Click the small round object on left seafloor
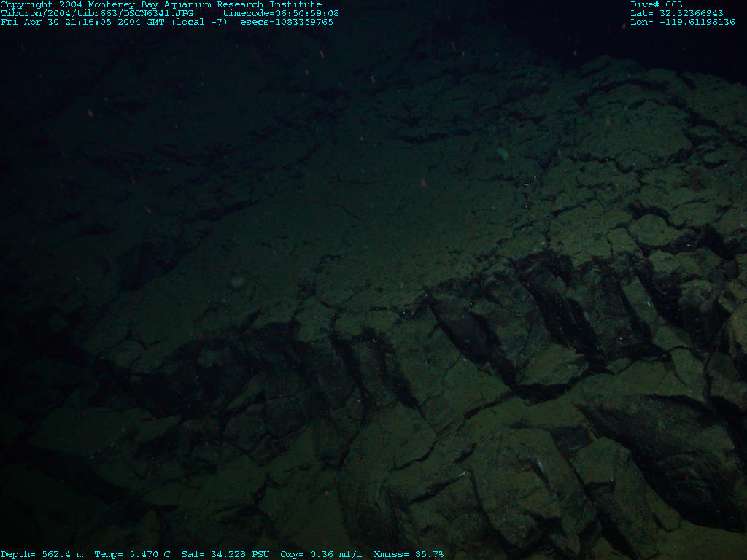The height and width of the screenshot is (560, 747). click(x=237, y=281)
